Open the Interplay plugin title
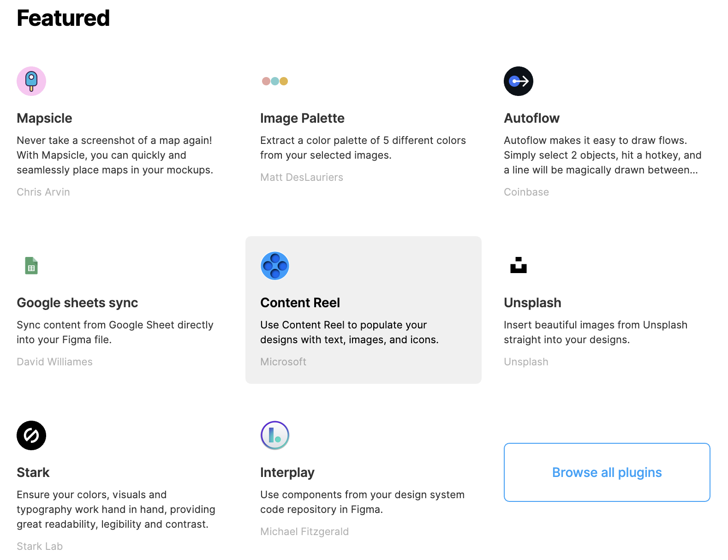 click(287, 472)
